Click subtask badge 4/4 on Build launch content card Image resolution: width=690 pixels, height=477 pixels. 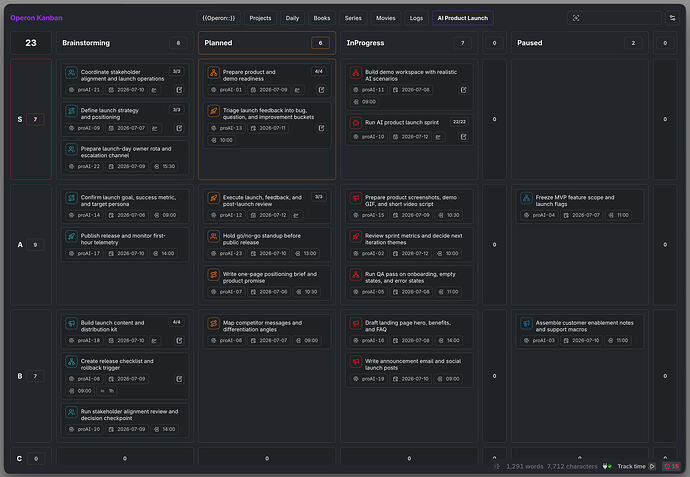point(176,322)
